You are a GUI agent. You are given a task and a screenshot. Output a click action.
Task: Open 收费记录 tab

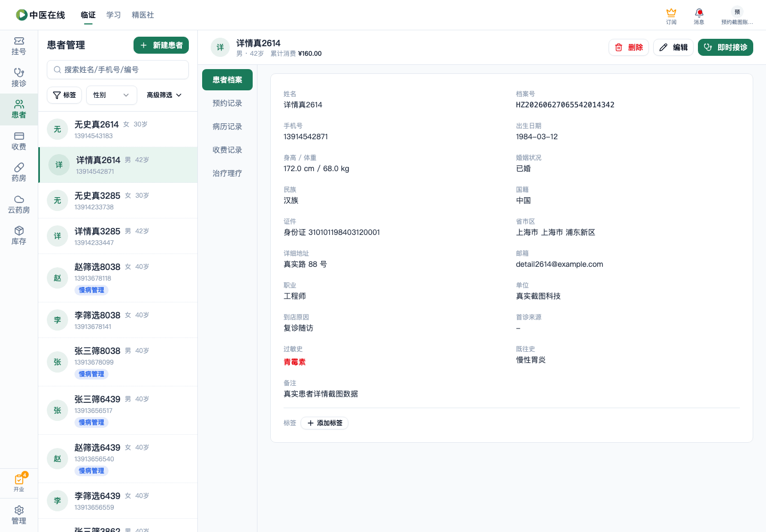coord(227,150)
